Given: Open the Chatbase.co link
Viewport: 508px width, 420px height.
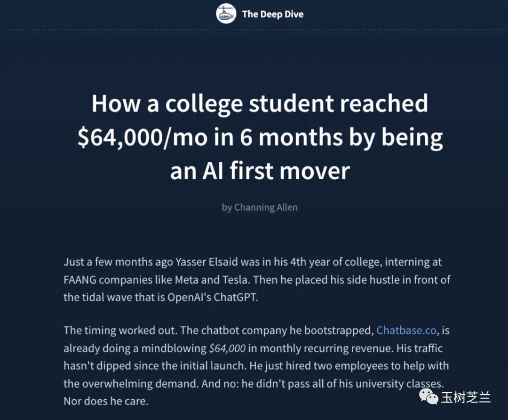Looking at the screenshot, I should tap(406, 330).
